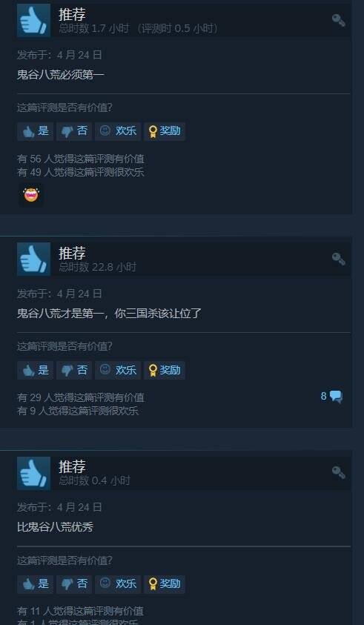The width and height of the screenshot is (364, 625).
Task: Click the key icon on the first review
Action: click(x=339, y=20)
